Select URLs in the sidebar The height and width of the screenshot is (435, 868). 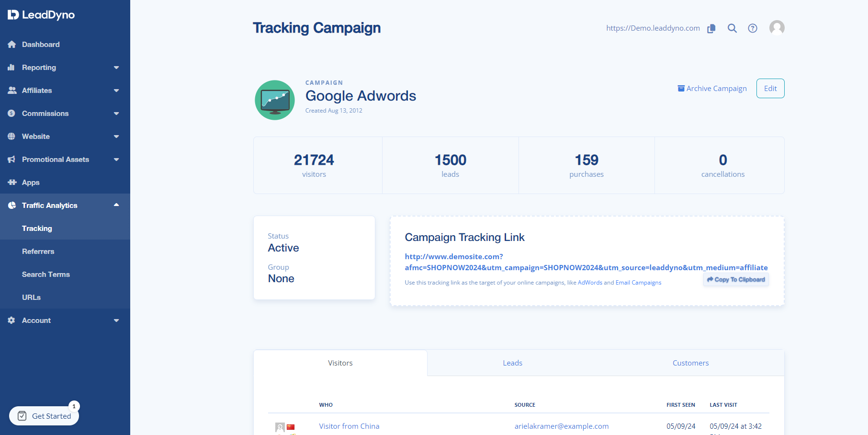click(x=65, y=298)
